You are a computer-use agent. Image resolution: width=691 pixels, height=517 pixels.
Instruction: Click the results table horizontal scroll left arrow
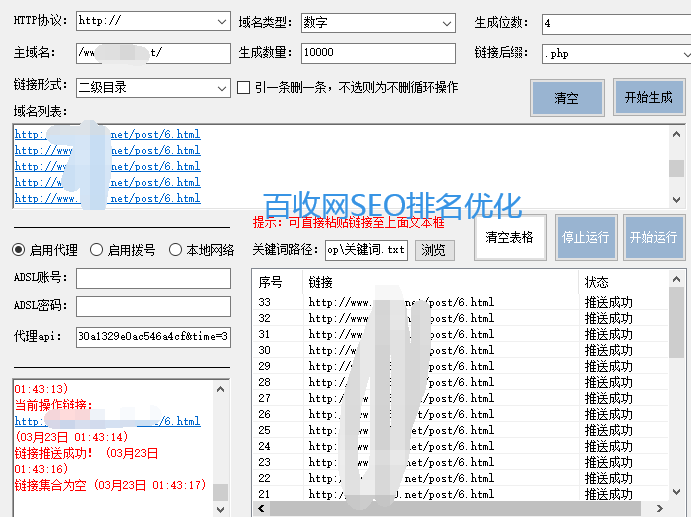pos(261,508)
